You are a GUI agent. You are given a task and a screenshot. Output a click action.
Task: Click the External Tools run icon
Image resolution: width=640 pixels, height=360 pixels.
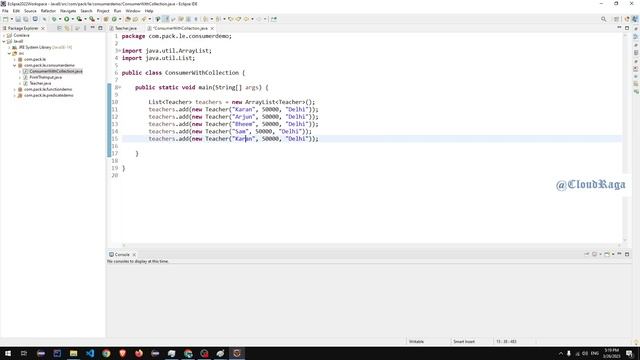(92, 19)
